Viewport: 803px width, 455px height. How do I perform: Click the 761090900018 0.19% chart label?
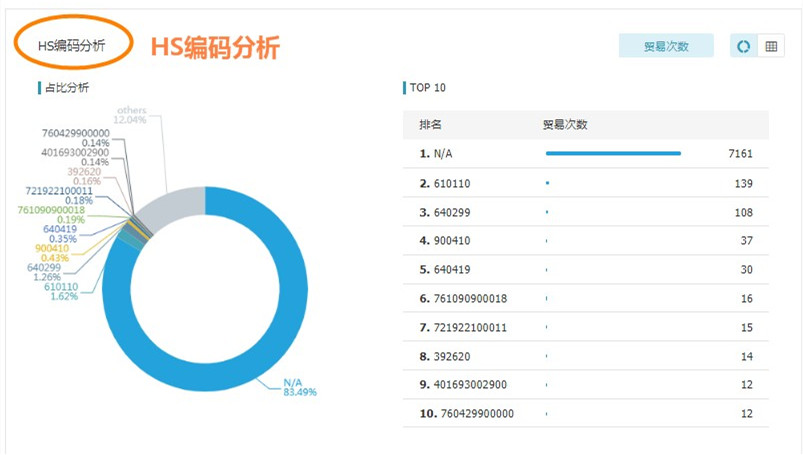point(51,215)
